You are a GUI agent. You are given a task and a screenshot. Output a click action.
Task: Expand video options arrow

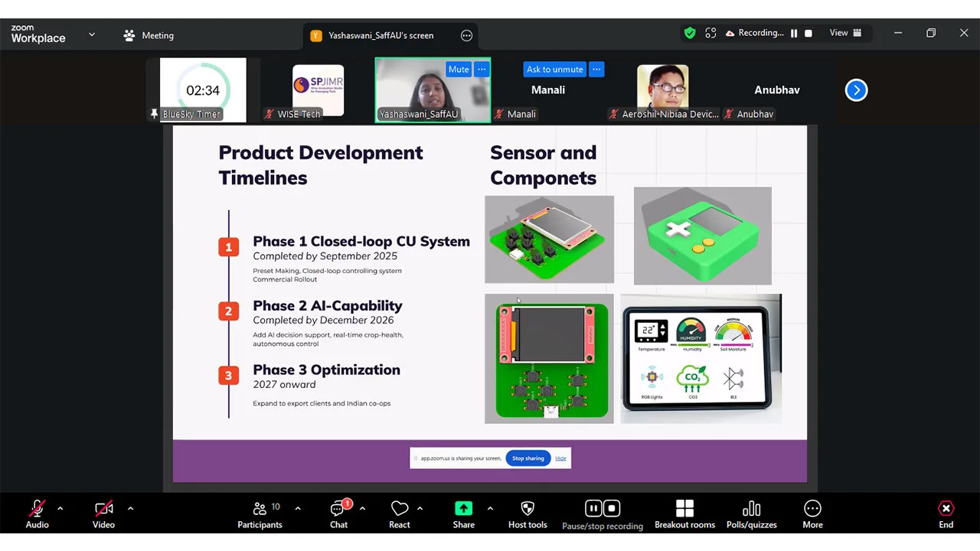pyautogui.click(x=130, y=508)
